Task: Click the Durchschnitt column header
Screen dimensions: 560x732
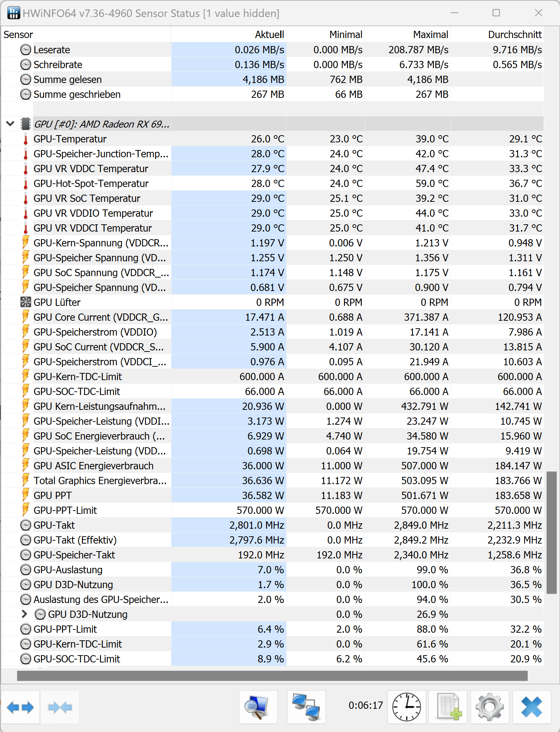Action: click(497, 35)
